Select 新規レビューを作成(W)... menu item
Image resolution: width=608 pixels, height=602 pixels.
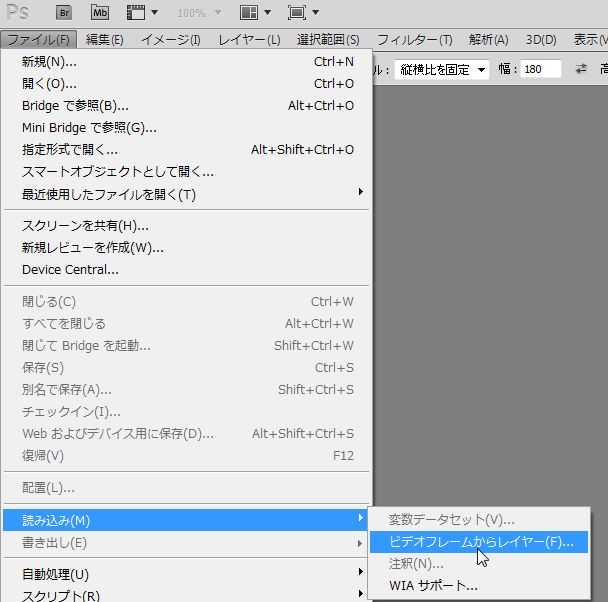click(188, 248)
